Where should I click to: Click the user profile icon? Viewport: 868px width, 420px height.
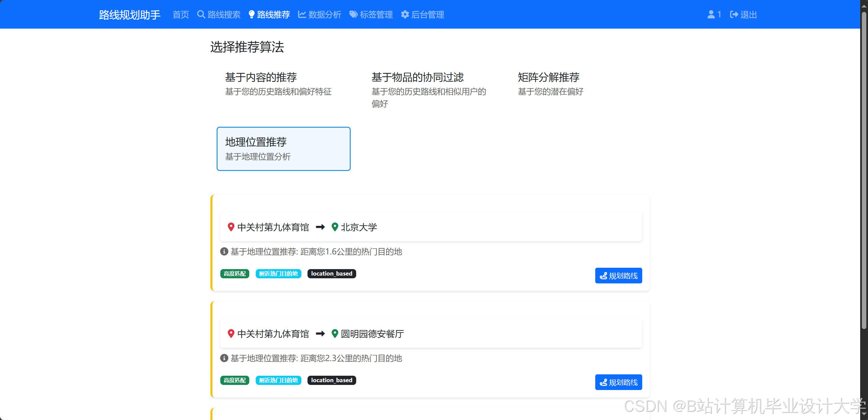[x=711, y=14]
